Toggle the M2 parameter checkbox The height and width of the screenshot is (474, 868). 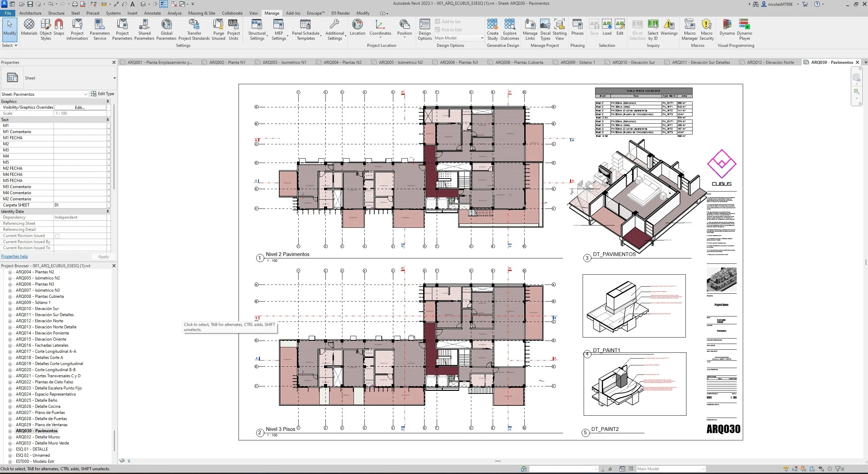(109, 144)
